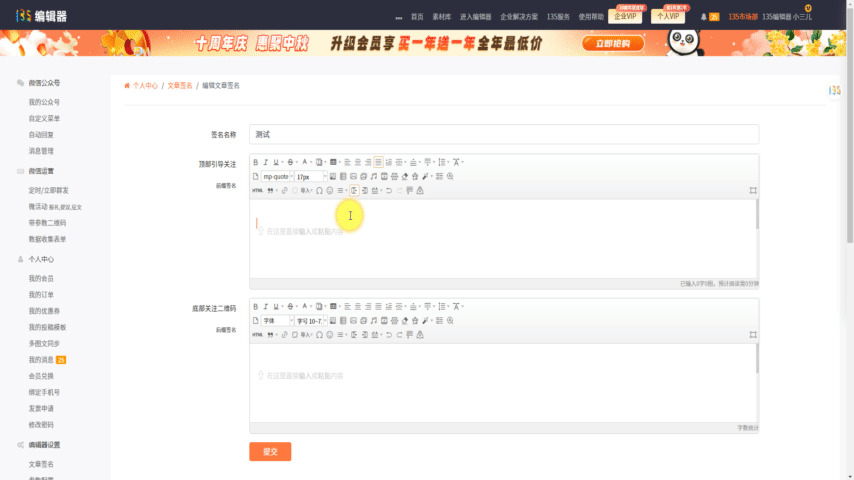
Task: Maximize the top editor to fullscreen
Action: click(753, 191)
